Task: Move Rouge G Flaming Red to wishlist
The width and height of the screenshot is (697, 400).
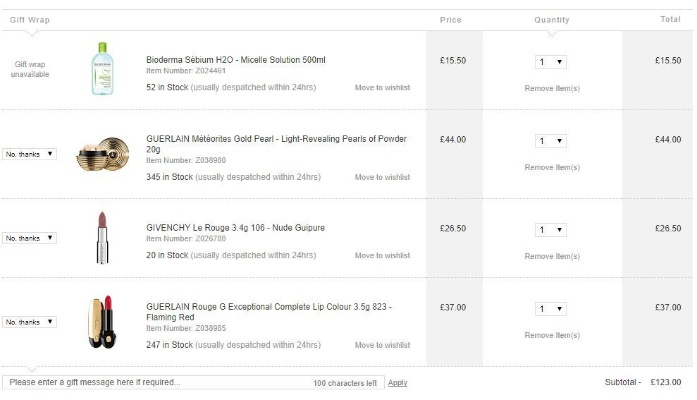Action: pyautogui.click(x=382, y=345)
